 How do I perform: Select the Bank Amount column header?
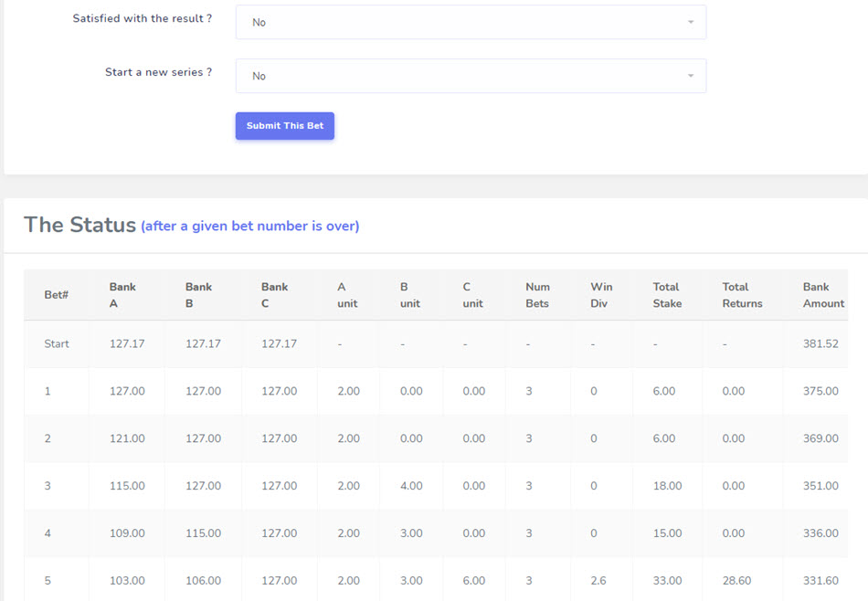click(823, 295)
